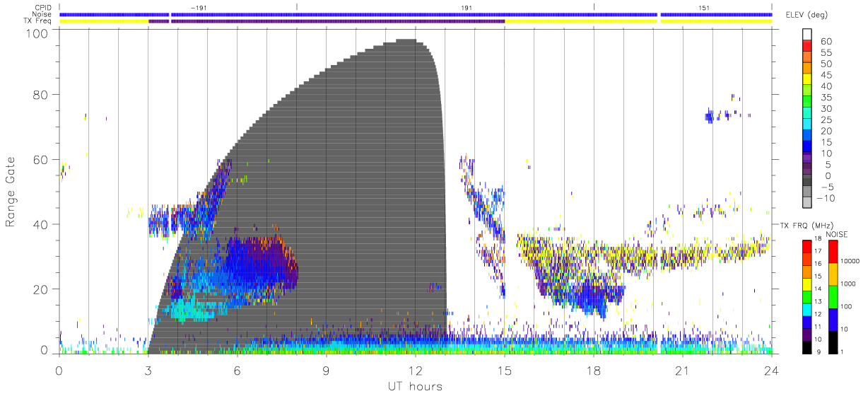The height and width of the screenshot is (401, 868).
Task: Click the '100' tick on the Range Gate axis
Action: coord(38,33)
